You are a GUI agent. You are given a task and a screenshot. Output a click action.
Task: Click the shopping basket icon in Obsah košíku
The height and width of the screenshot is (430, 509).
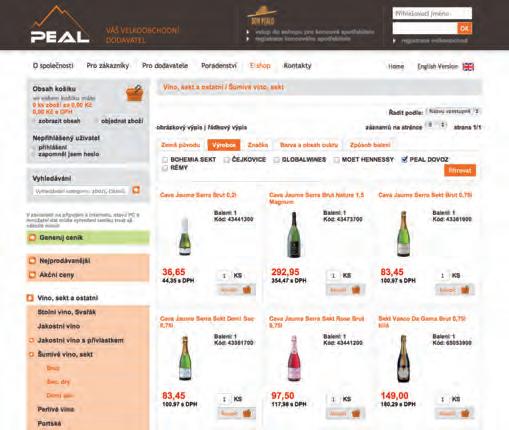(135, 93)
